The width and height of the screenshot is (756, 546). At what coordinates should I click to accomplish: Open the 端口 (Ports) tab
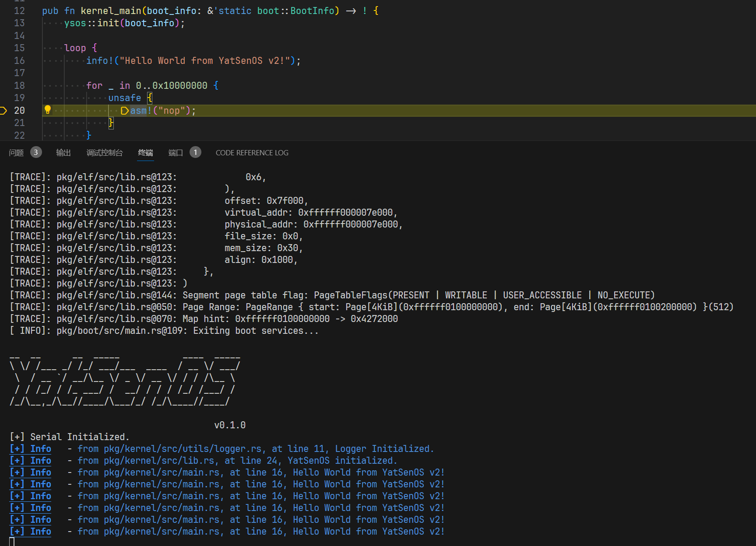[x=176, y=153]
